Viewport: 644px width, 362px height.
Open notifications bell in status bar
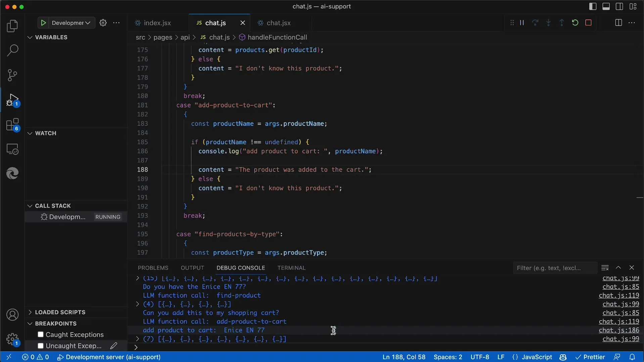coord(632,357)
